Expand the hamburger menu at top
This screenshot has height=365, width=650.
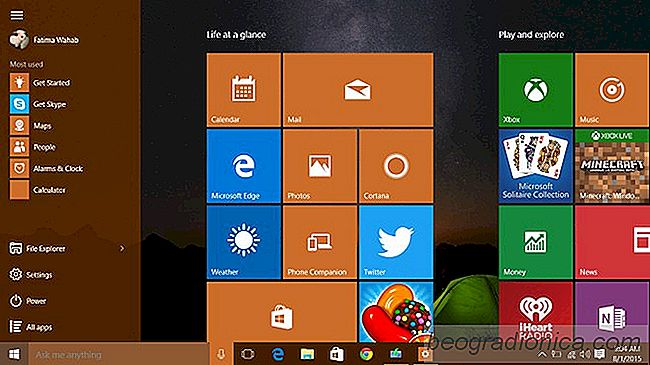point(17,15)
